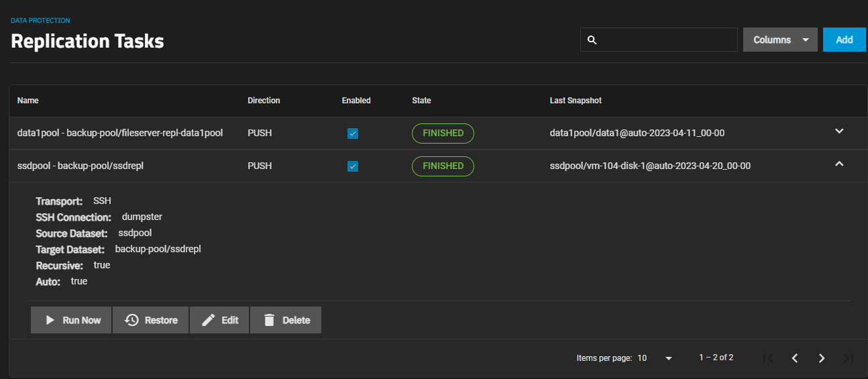Jump to the last page arrow
Viewport: 868px width, 379px height.
[849, 358]
